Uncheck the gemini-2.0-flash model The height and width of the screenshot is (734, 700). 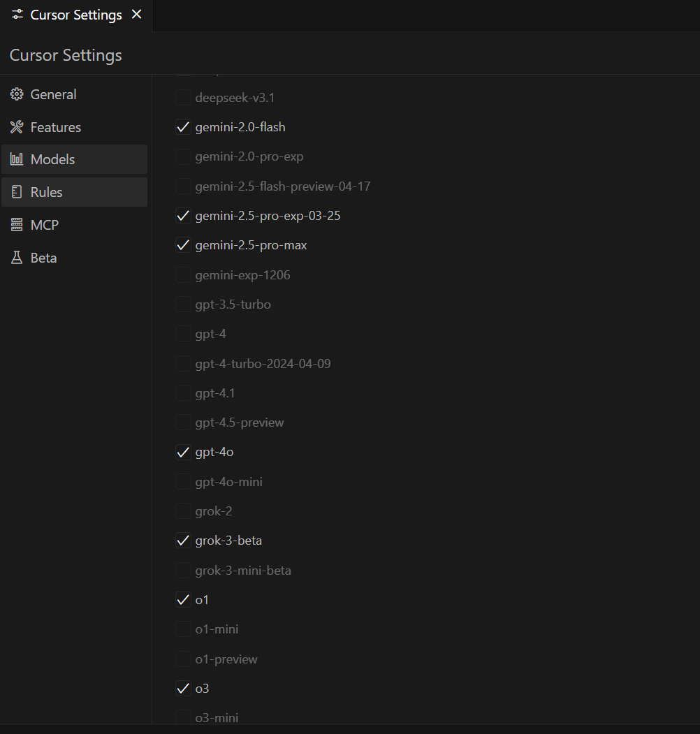click(183, 127)
